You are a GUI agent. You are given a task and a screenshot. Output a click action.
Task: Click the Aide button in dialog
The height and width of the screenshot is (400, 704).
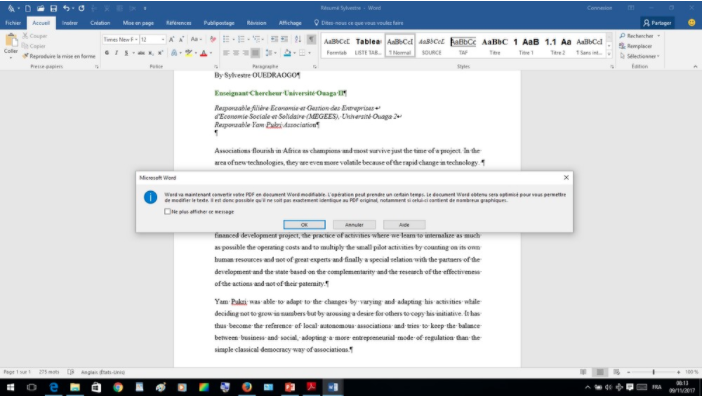coord(403,225)
